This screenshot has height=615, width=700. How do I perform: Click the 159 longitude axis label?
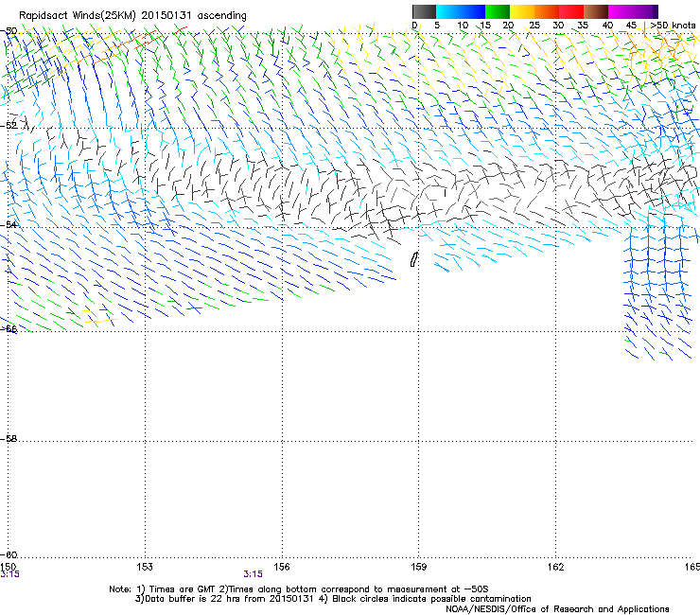[x=418, y=567]
